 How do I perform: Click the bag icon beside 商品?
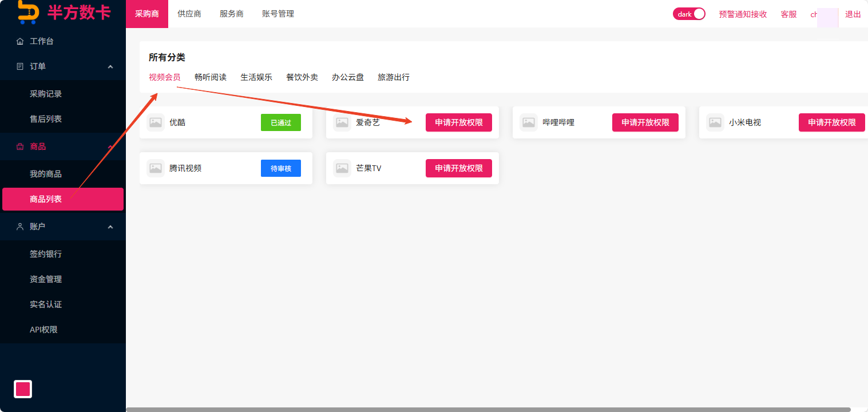[x=20, y=146]
